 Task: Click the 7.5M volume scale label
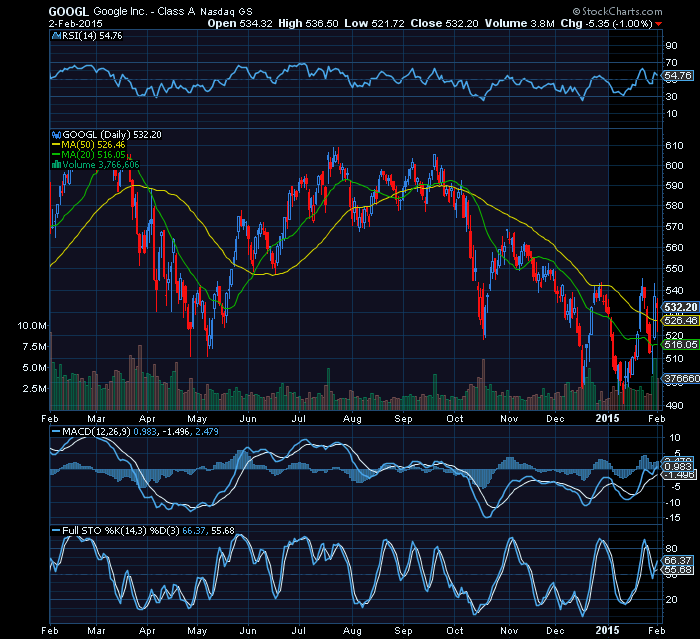coord(34,347)
